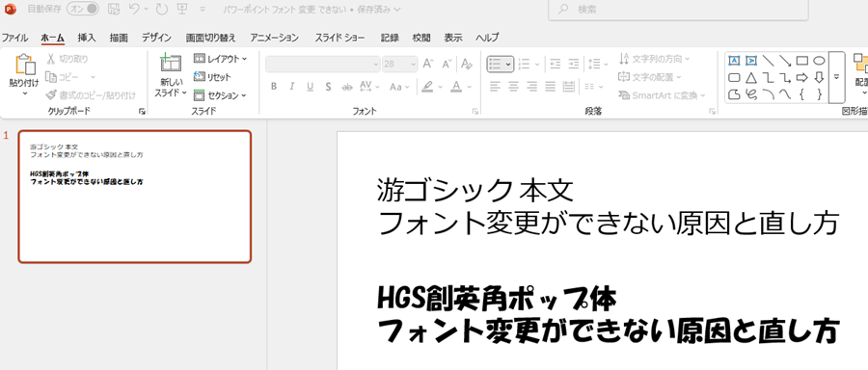Go to the アニメーション tab
The width and height of the screenshot is (868, 370).
(x=275, y=38)
